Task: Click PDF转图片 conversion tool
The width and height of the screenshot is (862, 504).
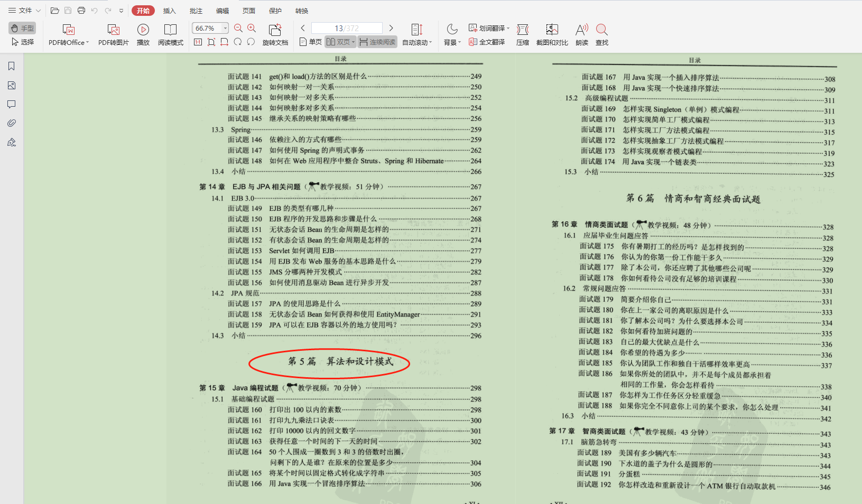Action: [x=114, y=35]
